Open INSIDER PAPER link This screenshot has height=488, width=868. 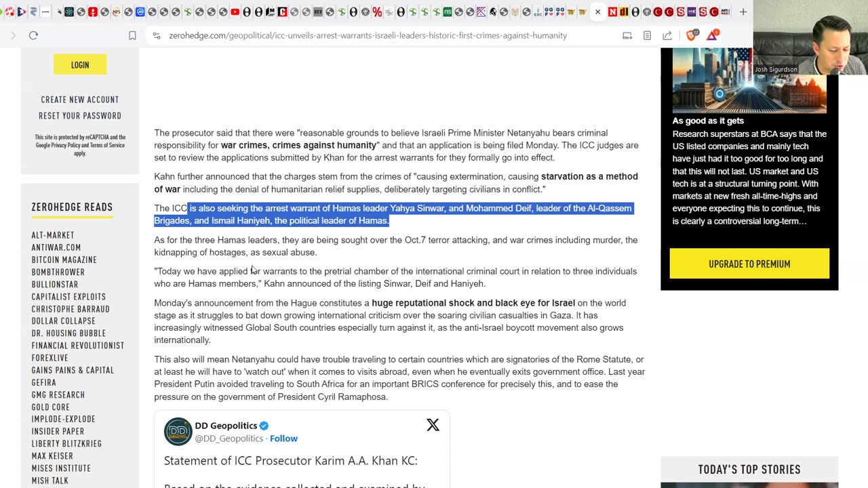pyautogui.click(x=58, y=432)
